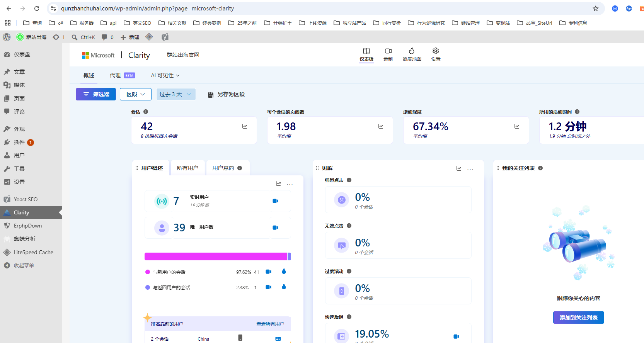
Task: View recordings for 与新用户的会话
Action: point(269,272)
